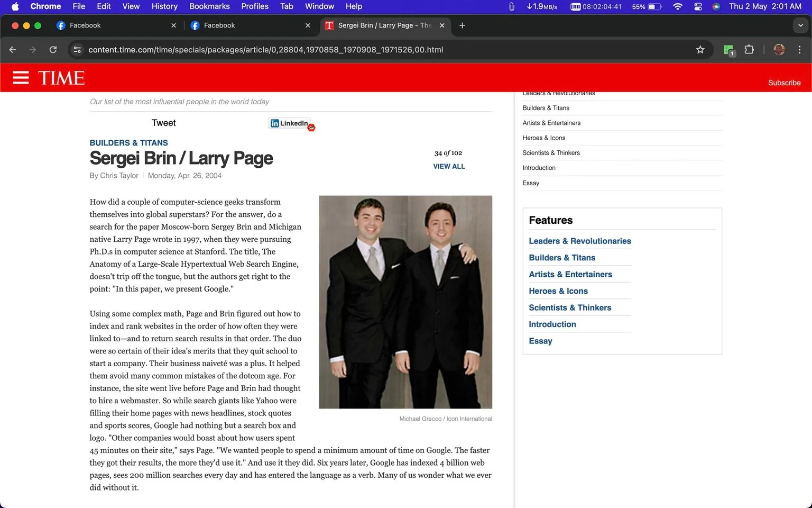Open the Apple menu

[14, 6]
